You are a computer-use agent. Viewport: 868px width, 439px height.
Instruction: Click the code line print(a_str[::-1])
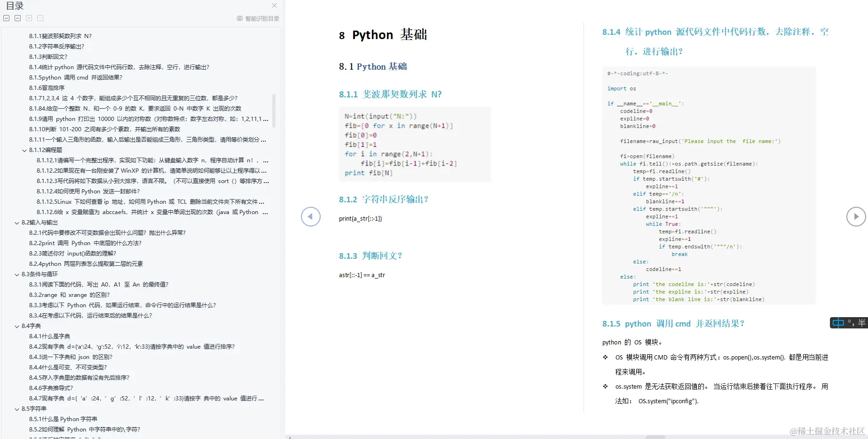click(x=360, y=219)
